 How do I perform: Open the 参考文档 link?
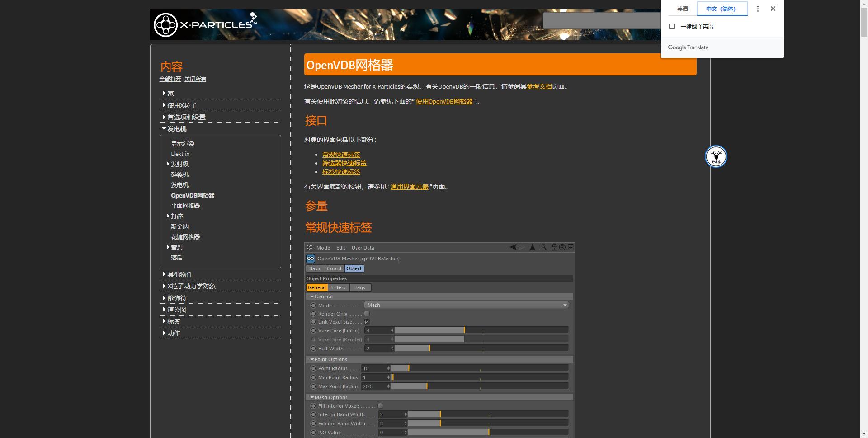539,86
